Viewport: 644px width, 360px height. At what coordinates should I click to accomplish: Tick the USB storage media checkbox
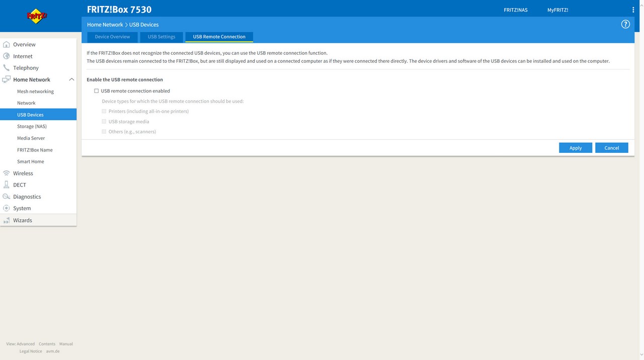pyautogui.click(x=104, y=121)
